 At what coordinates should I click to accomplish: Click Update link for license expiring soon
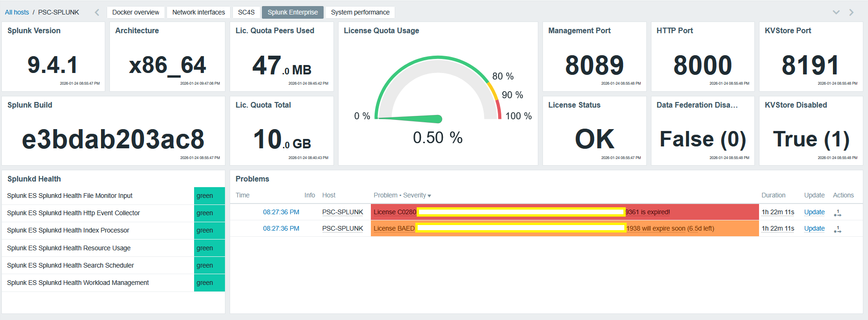click(814, 228)
